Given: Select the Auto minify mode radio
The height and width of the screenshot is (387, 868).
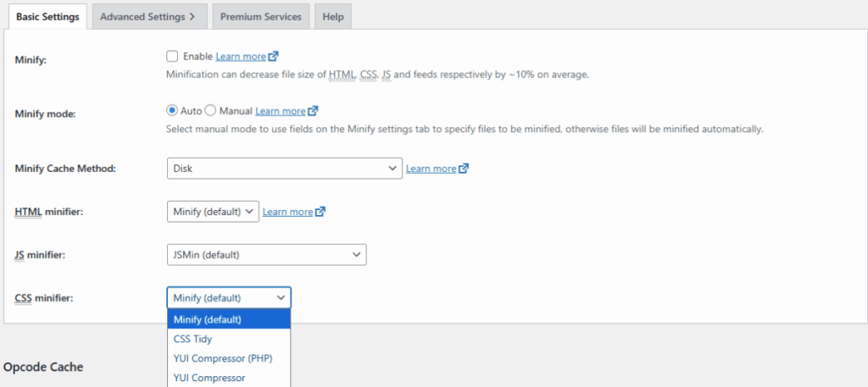Looking at the screenshot, I should [172, 111].
